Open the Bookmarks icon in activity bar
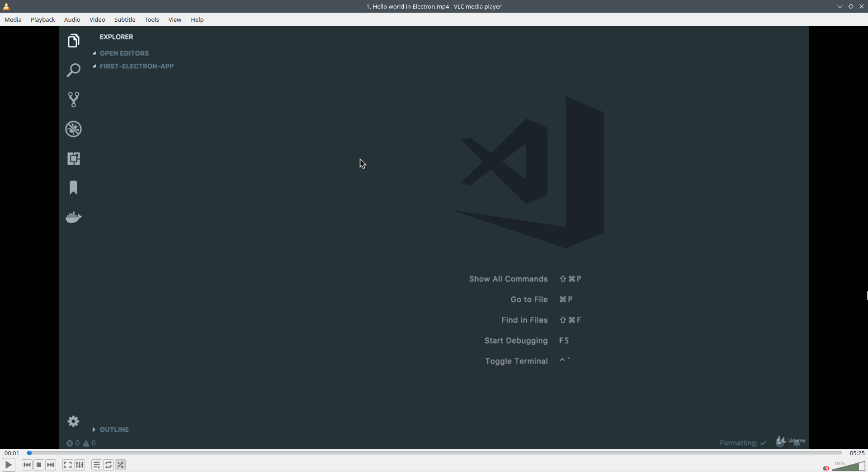Screen dimensions: 868x472 point(73,188)
